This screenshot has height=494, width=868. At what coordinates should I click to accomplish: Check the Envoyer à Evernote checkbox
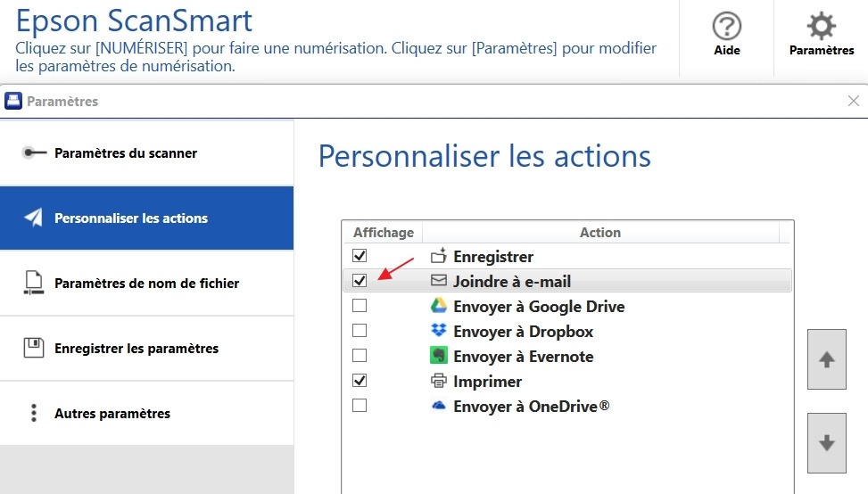click(360, 355)
